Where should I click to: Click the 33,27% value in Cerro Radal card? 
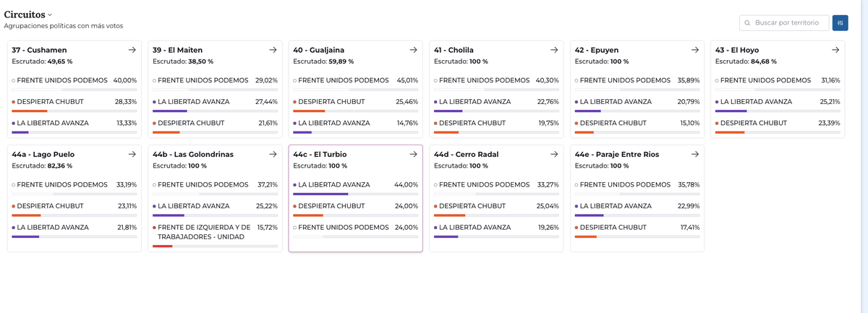click(548, 185)
